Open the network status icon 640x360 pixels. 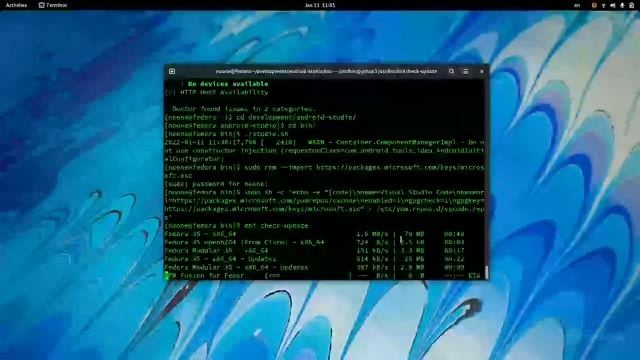click(x=604, y=5)
